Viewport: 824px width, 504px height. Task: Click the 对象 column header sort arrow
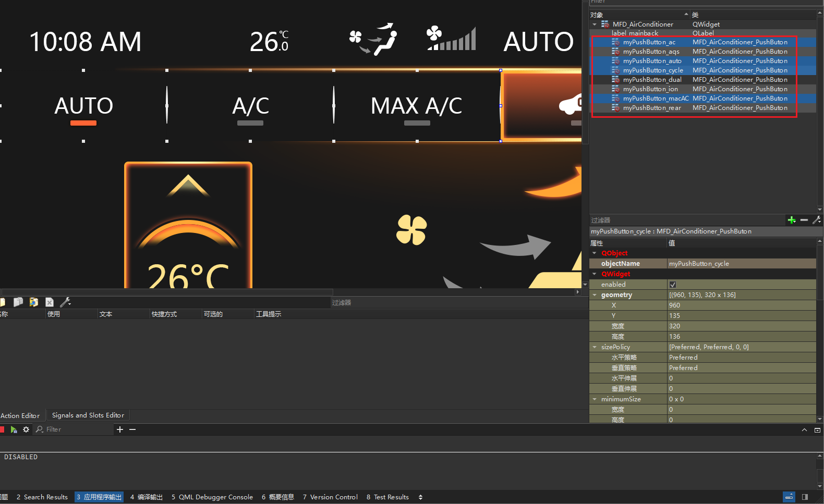686,14
